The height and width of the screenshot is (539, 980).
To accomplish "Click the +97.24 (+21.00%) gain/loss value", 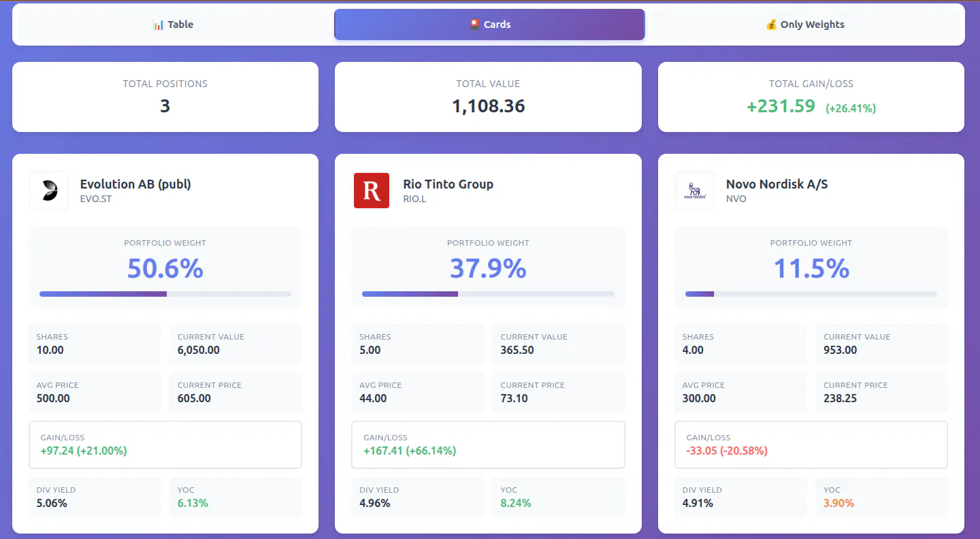I will click(x=84, y=451).
